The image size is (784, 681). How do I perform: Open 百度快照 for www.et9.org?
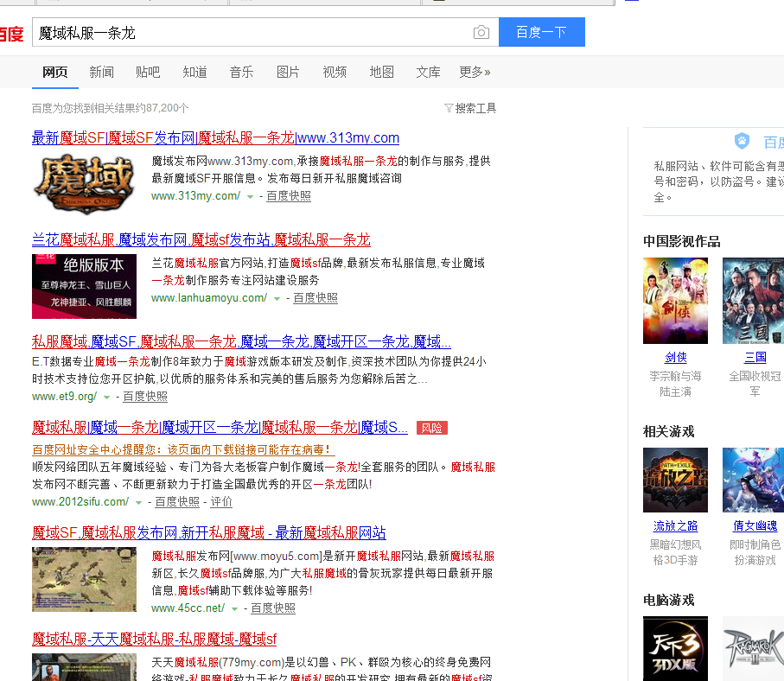[145, 397]
